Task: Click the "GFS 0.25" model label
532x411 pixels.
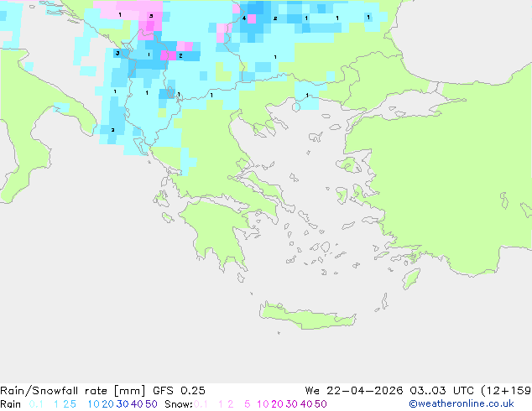Action: (179, 391)
